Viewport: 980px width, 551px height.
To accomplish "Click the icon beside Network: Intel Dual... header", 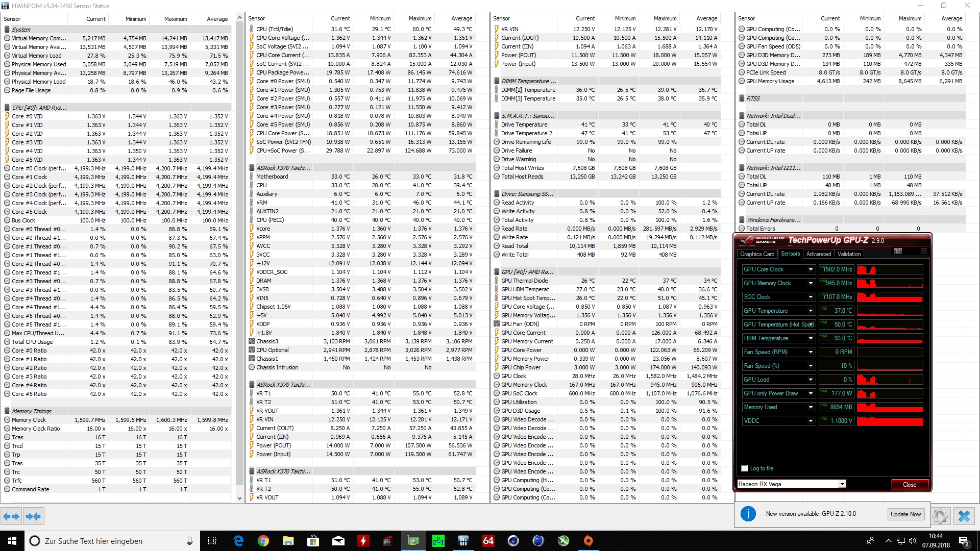I will (x=742, y=116).
